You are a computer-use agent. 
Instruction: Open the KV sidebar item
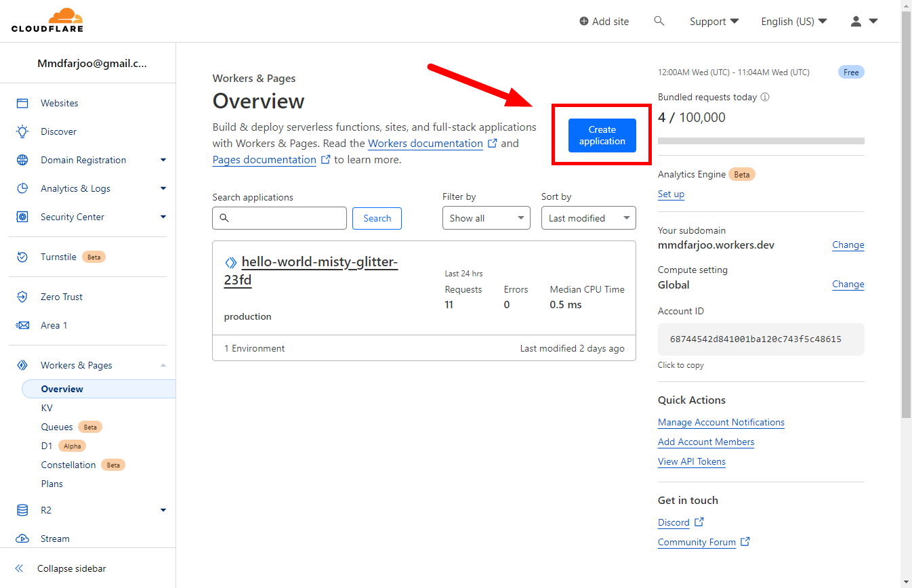[47, 408]
